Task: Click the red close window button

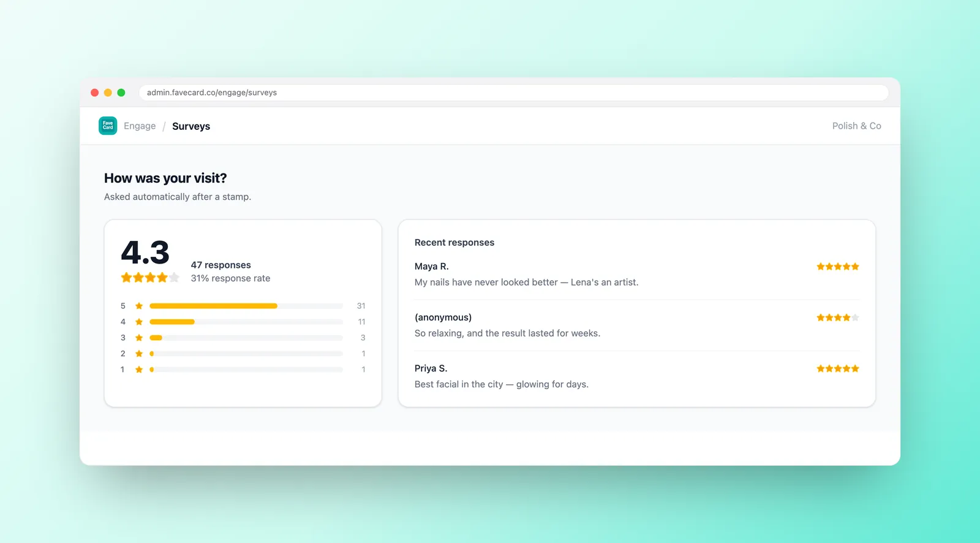Action: (x=95, y=93)
